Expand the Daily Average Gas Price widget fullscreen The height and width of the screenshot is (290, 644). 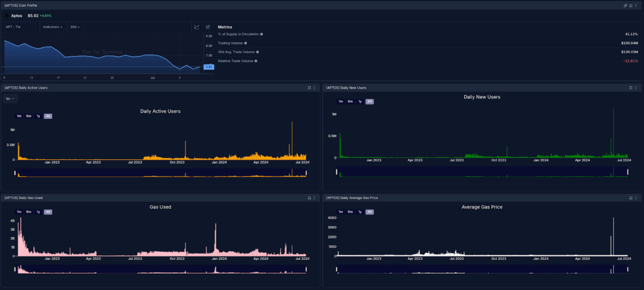(x=630, y=198)
